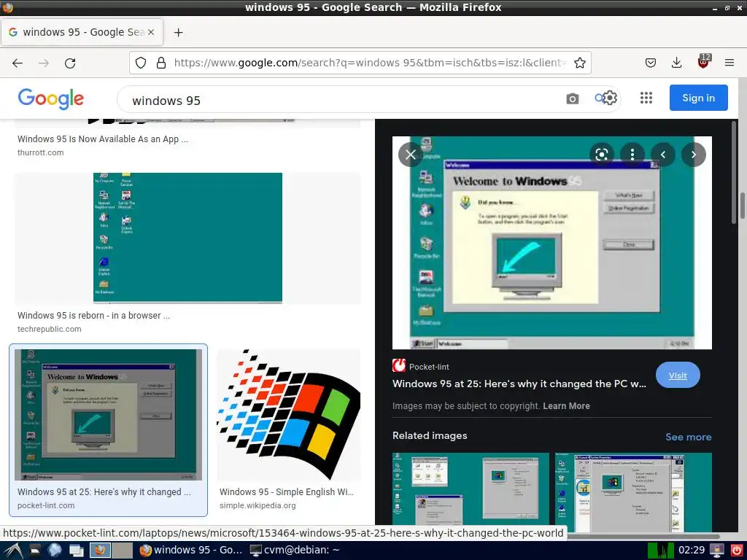Open the Save to Pocket icon

tap(650, 63)
